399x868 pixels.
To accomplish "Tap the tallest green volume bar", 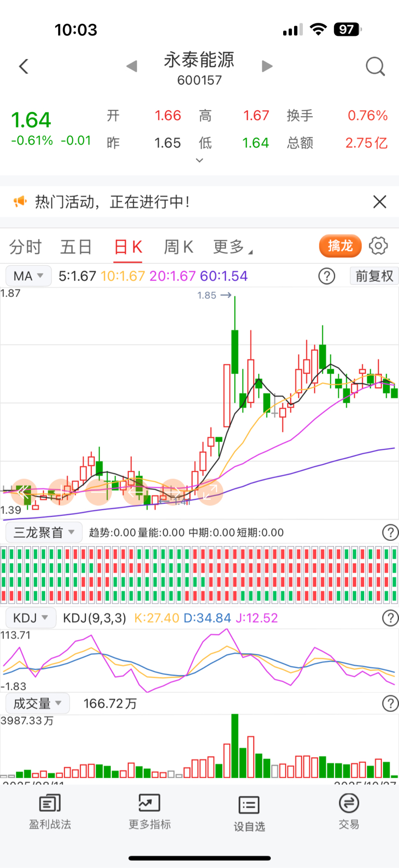I will pos(235,746).
